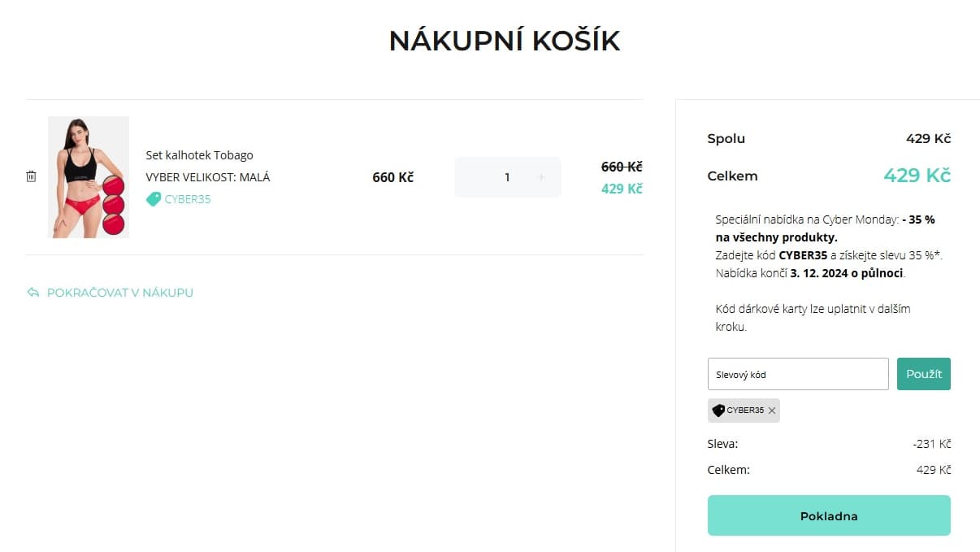Click the teal tag icon beside CYBER35
Image resolution: width=980 pixels, height=552 pixels.
pyautogui.click(x=153, y=198)
